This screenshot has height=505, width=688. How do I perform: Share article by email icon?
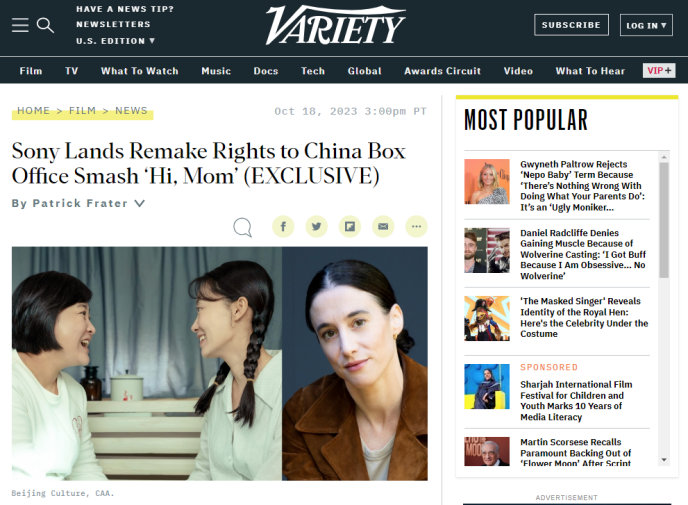[x=383, y=226]
